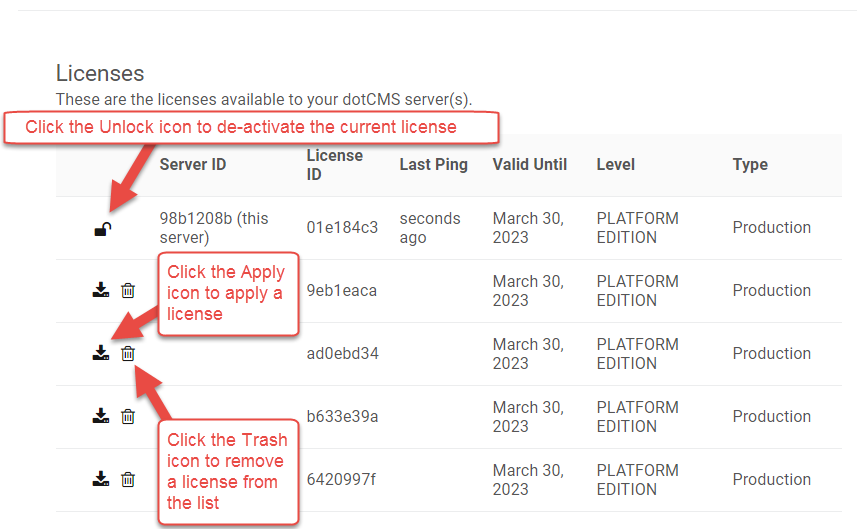Click the license ID 6420997f text
Image resolution: width=857 pixels, height=529 pixels.
[x=341, y=480]
